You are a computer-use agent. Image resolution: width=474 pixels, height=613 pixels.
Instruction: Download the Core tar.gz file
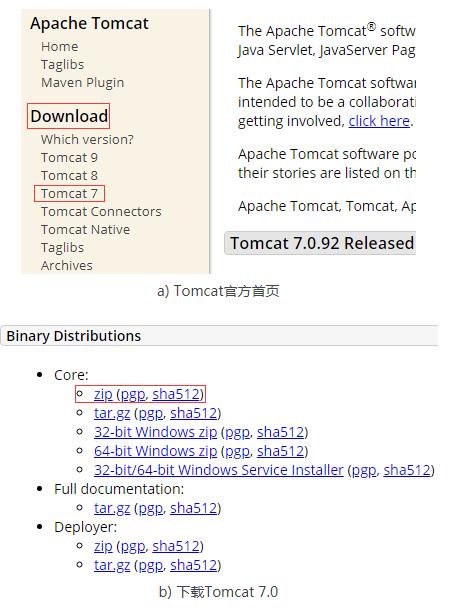coord(112,414)
